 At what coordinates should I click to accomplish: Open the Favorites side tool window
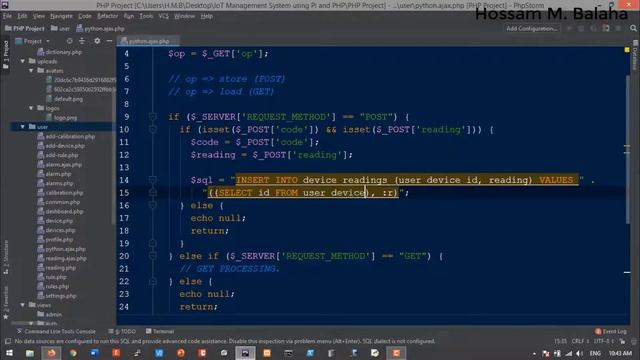6,302
